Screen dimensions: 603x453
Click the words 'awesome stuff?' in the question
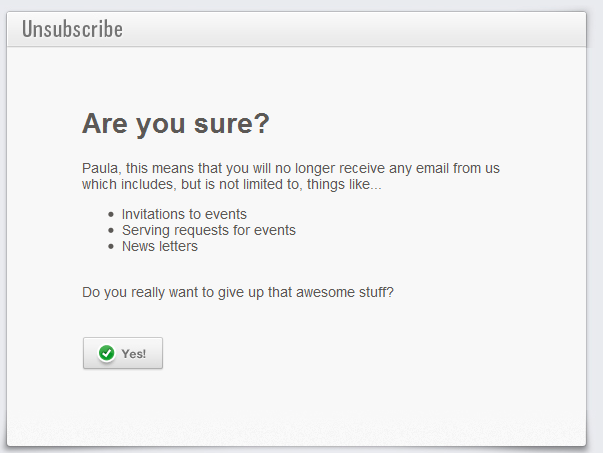pos(345,292)
